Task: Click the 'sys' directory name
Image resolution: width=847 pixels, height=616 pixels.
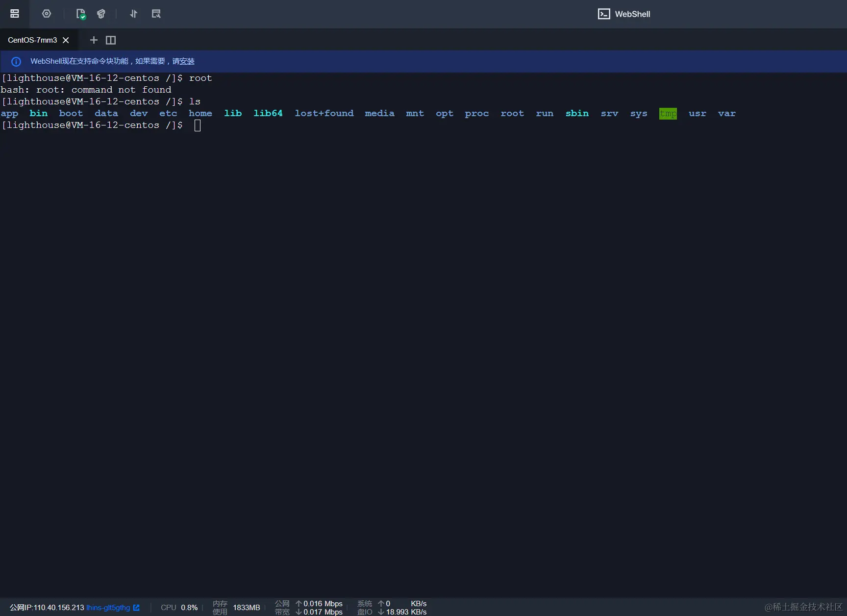Action: tap(639, 114)
